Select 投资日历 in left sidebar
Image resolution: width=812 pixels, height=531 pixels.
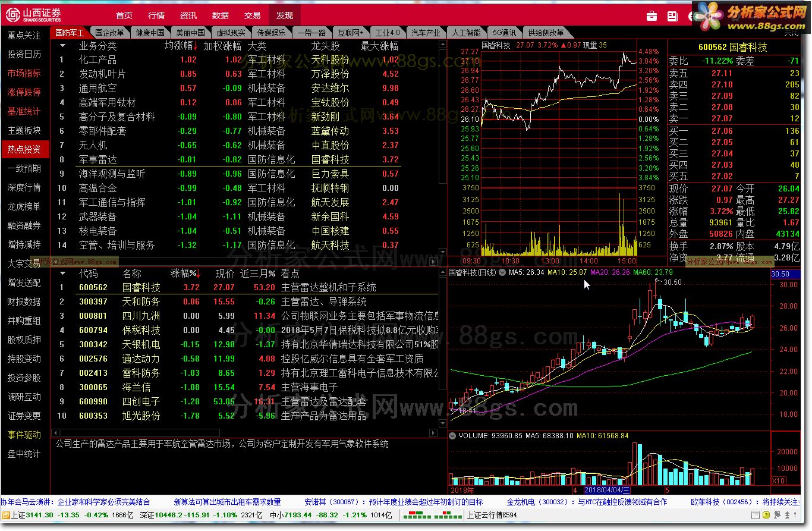click(x=24, y=54)
